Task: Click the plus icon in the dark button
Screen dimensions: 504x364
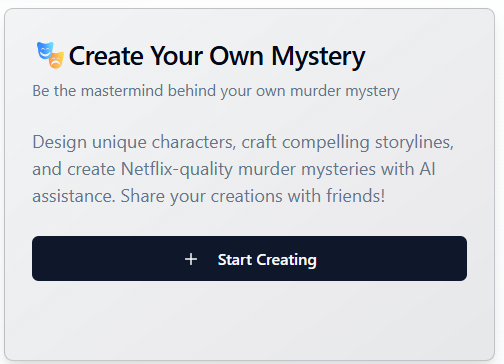Action: [191, 259]
